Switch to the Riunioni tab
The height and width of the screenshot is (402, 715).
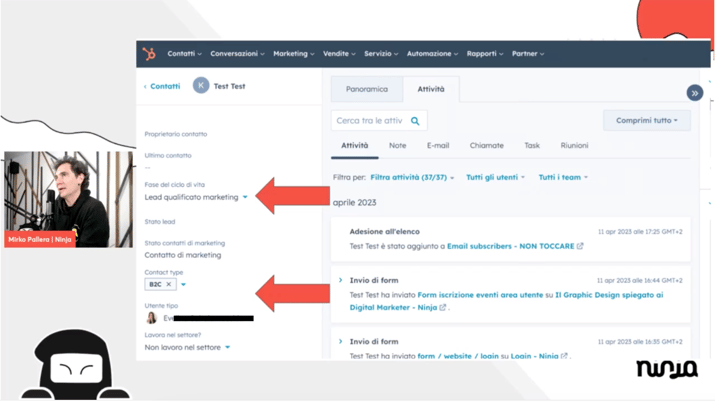(x=574, y=146)
